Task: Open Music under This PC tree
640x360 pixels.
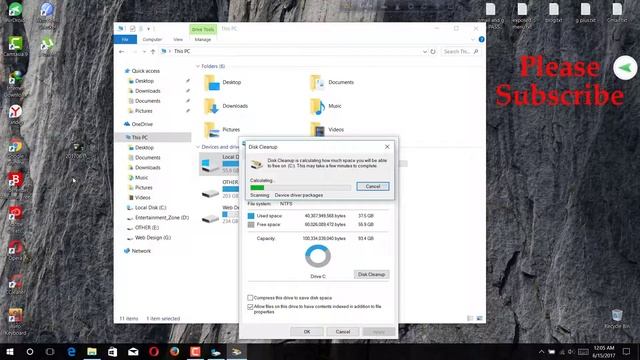Action: pyautogui.click(x=142, y=178)
